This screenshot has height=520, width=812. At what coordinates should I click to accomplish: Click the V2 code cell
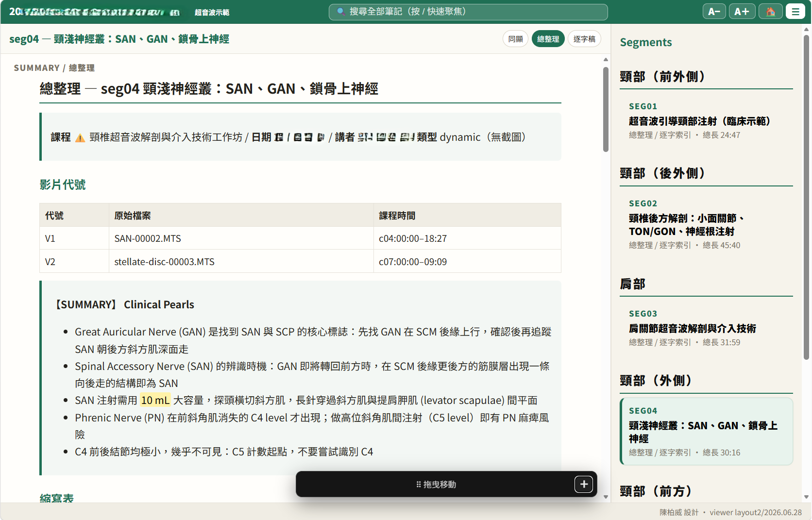point(74,262)
